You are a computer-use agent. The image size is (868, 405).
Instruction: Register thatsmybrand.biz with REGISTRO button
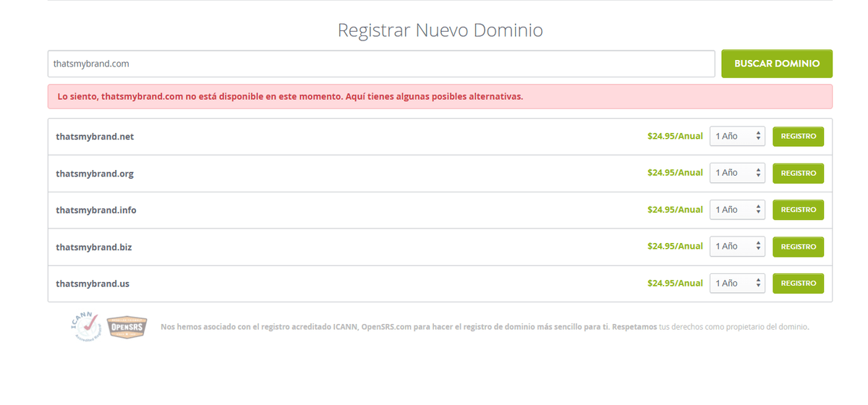799,247
